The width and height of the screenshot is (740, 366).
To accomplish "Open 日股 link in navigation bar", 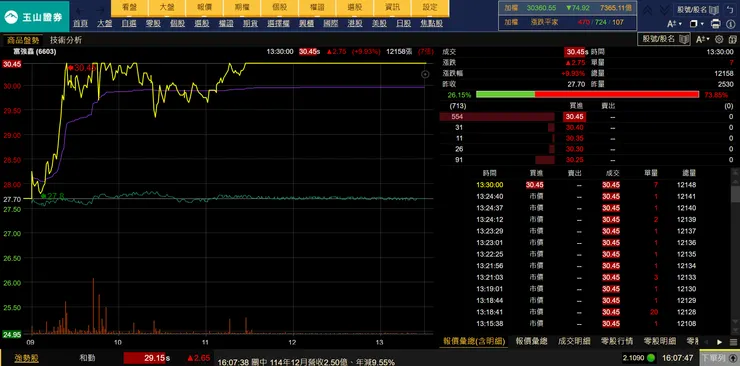I will [x=404, y=24].
